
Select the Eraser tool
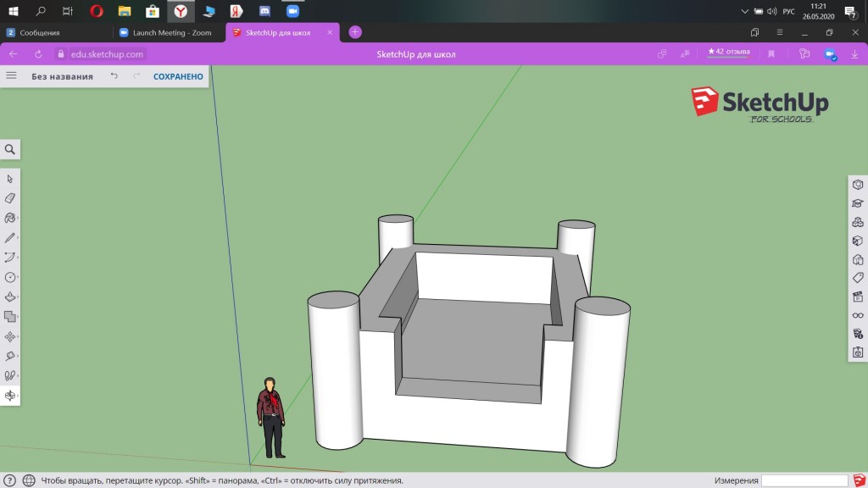[x=10, y=198]
